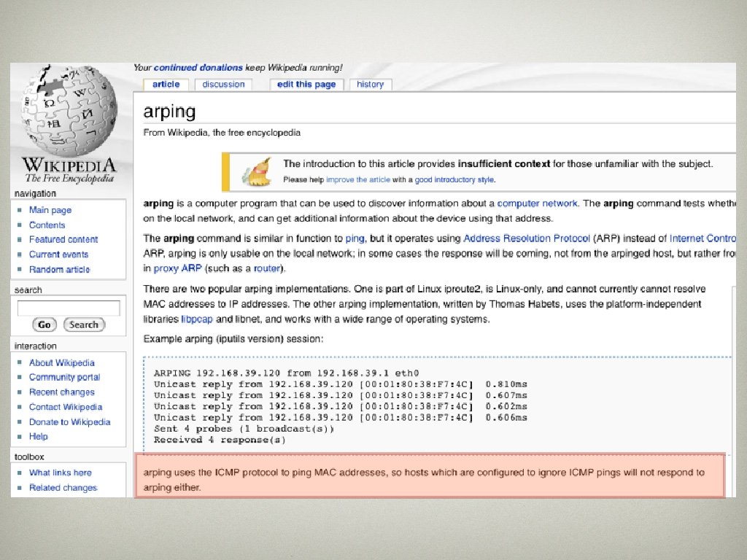The height and width of the screenshot is (560, 747).
Task: View Recent changes
Action: [61, 392]
